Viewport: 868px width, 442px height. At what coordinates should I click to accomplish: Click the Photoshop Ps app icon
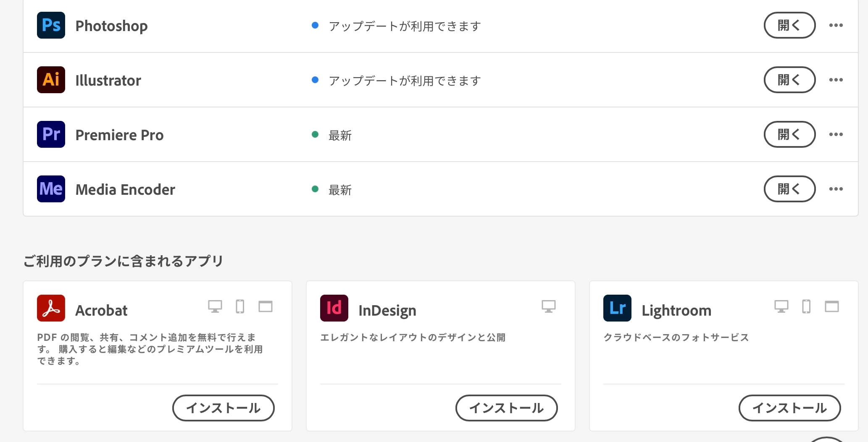pyautogui.click(x=51, y=25)
